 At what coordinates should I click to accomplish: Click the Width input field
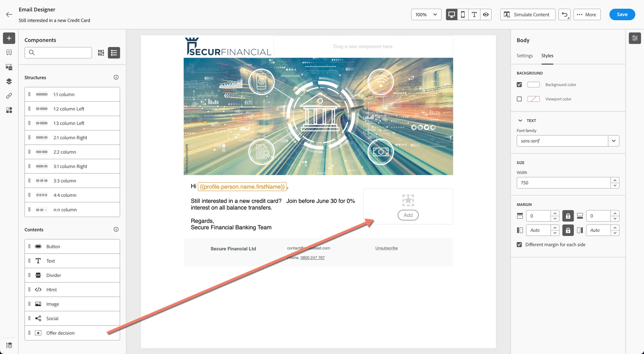click(563, 183)
